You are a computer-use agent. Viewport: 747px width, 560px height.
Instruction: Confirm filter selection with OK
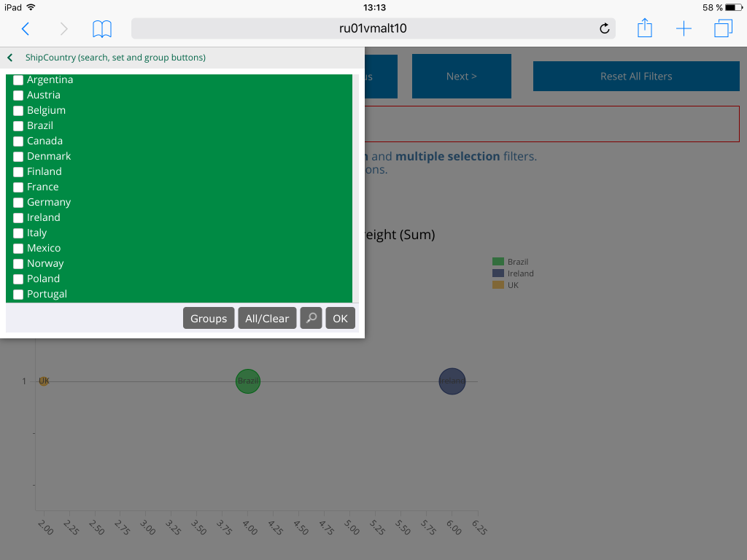click(340, 318)
